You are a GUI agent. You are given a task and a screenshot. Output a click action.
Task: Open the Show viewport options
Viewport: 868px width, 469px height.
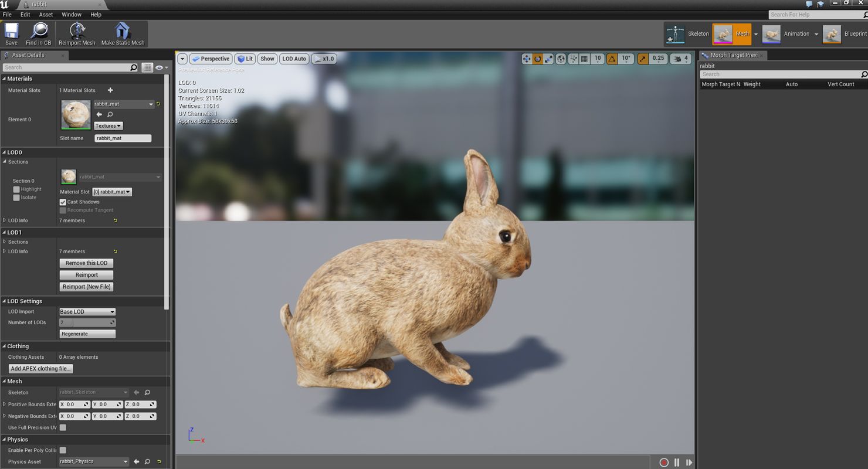267,59
